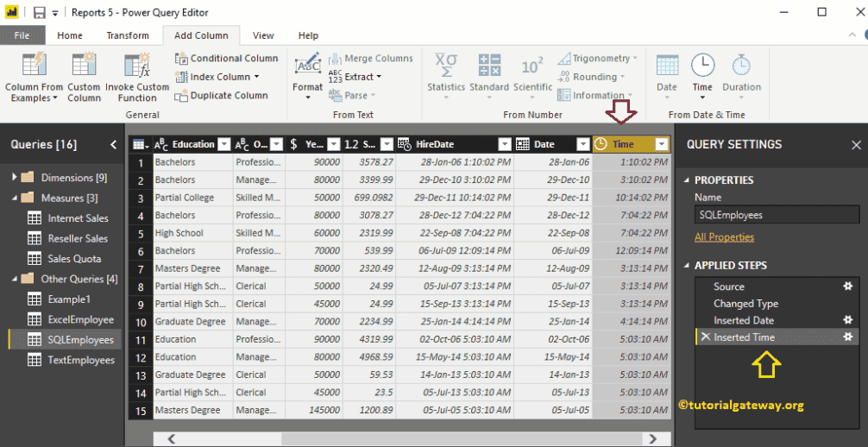Collapse the Queries pane
The height and width of the screenshot is (447, 868).
pyautogui.click(x=114, y=145)
